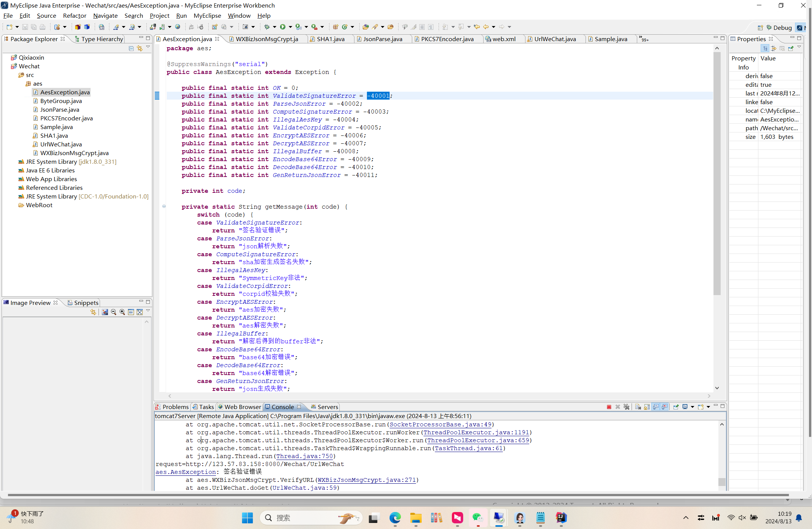Click the Debug bug icon in toolbar
The image size is (812, 529).
pos(267,27)
